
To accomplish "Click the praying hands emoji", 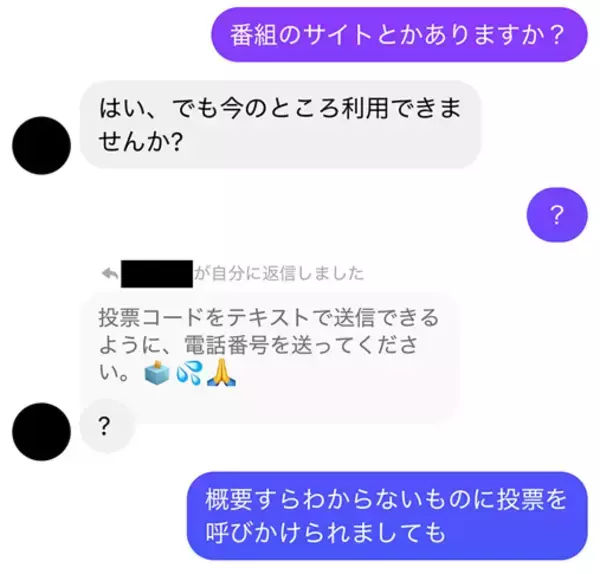I will click(x=221, y=372).
